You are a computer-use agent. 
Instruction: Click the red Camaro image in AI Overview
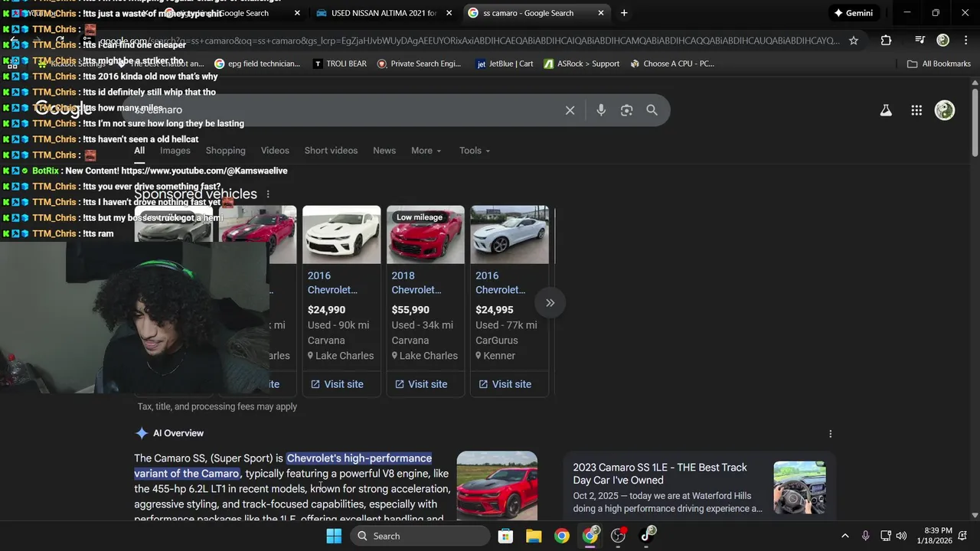coord(497,486)
